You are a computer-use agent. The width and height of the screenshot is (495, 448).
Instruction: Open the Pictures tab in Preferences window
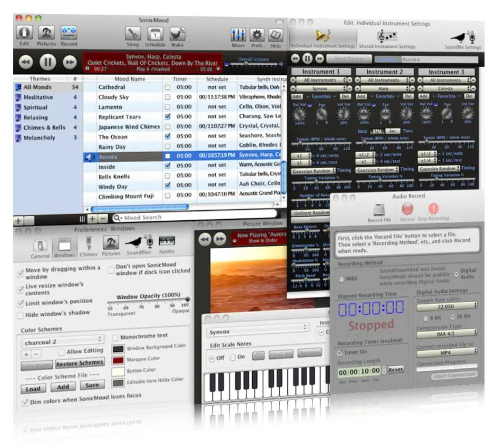[x=111, y=245]
